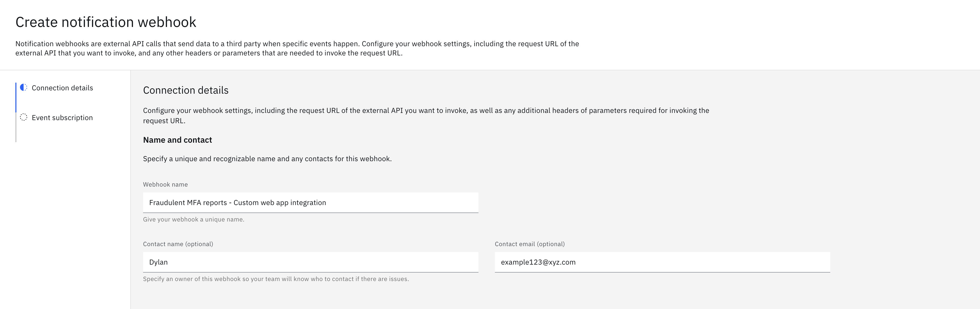This screenshot has height=309, width=980.
Task: Click the Connection details heading in main panel
Action: tap(186, 90)
